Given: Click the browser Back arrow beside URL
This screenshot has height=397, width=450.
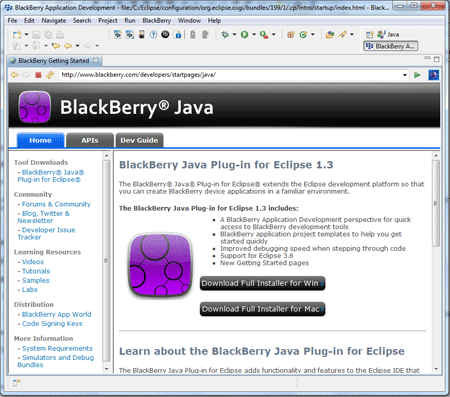Looking at the screenshot, I should click(14, 75).
